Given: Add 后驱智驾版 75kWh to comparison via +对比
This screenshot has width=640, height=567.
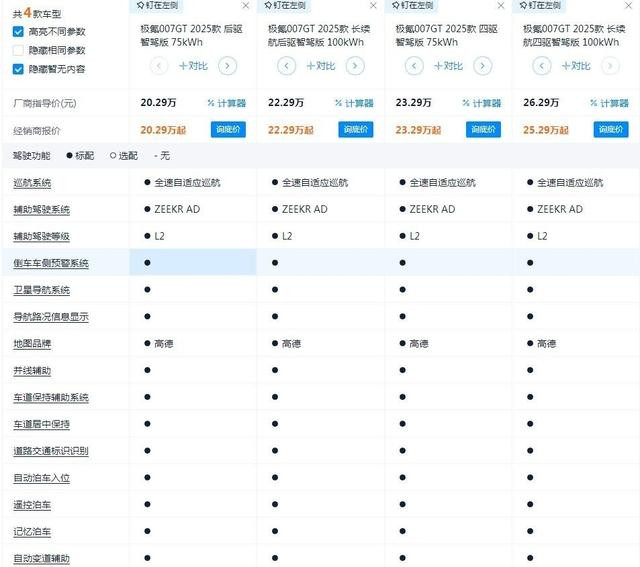Looking at the screenshot, I should [x=193, y=66].
